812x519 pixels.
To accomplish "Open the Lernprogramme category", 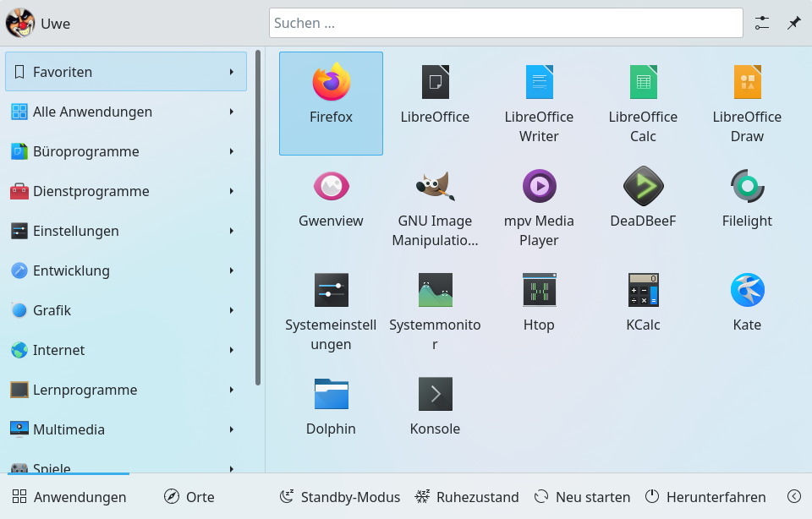I will 126,390.
